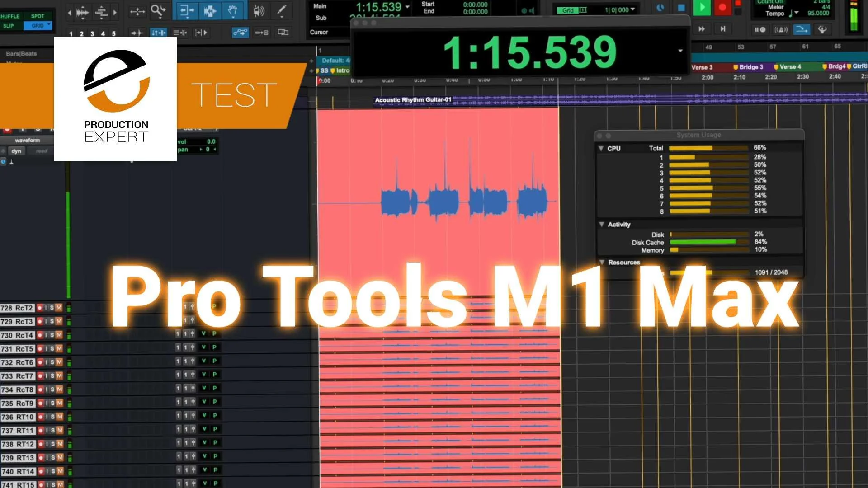Select the Grabber hand tool
Image resolution: width=868 pixels, height=488 pixels.
[232, 11]
